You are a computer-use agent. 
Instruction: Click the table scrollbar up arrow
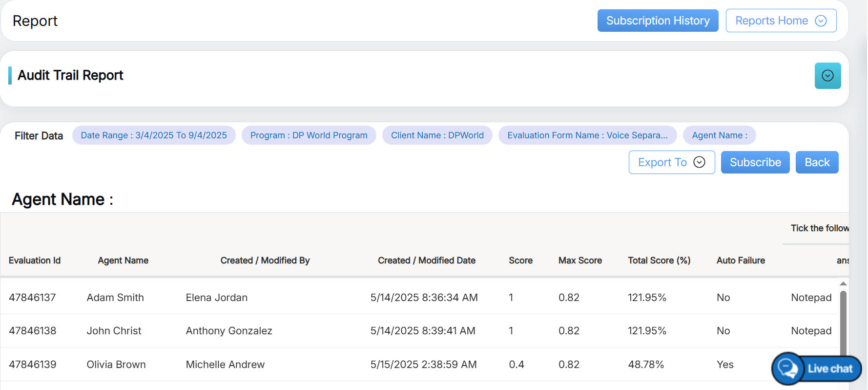843,284
